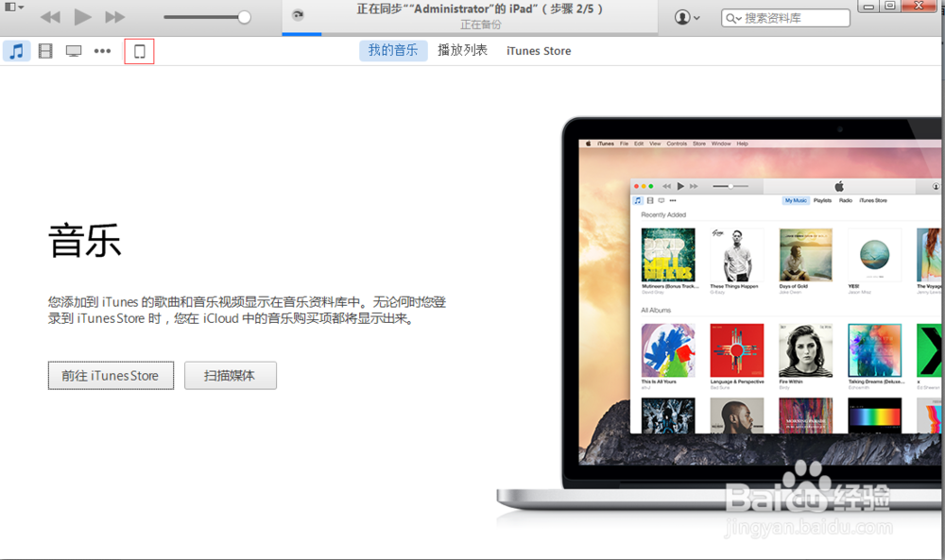
Task: Switch to Movies via the film strip icon
Action: (44, 51)
